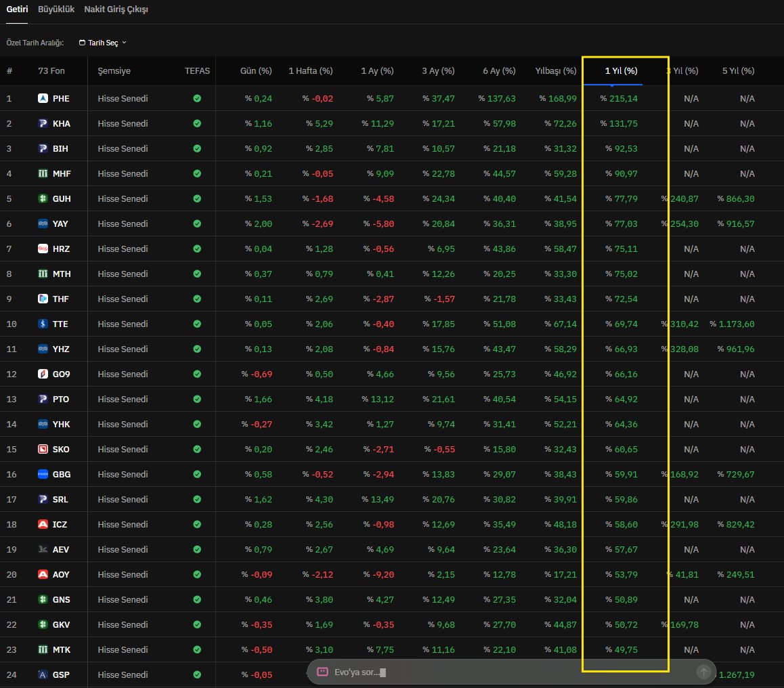Click the TEFAS checkmark for AOY
Viewport: 784px width, 688px height.
(197, 574)
